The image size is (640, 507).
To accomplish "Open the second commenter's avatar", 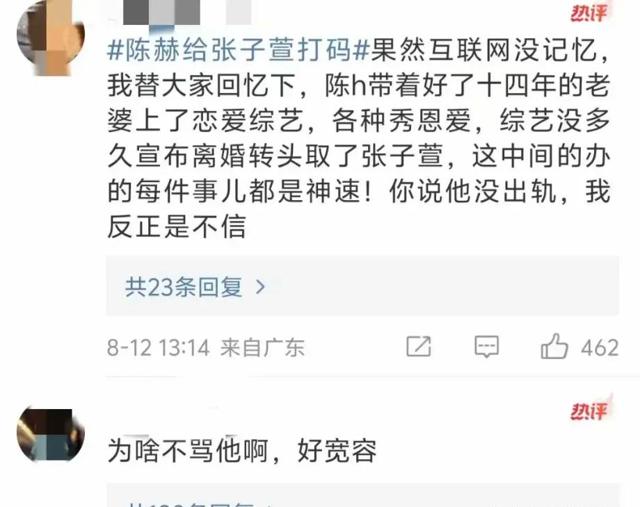I will coord(50,435).
